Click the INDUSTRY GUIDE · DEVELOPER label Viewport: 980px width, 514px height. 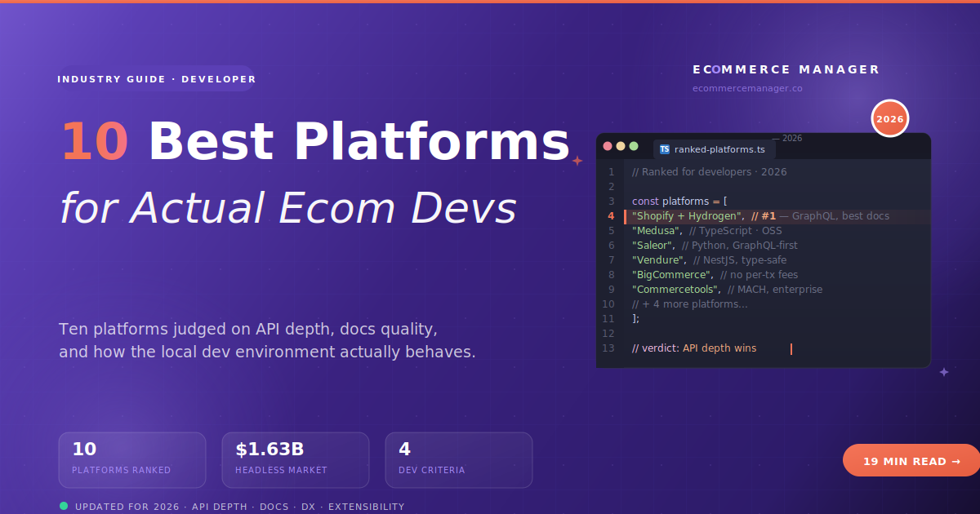[x=157, y=79]
